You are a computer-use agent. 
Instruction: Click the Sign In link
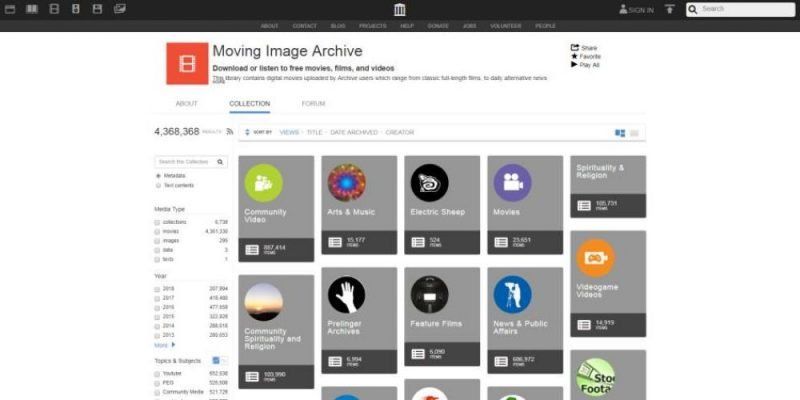point(636,10)
